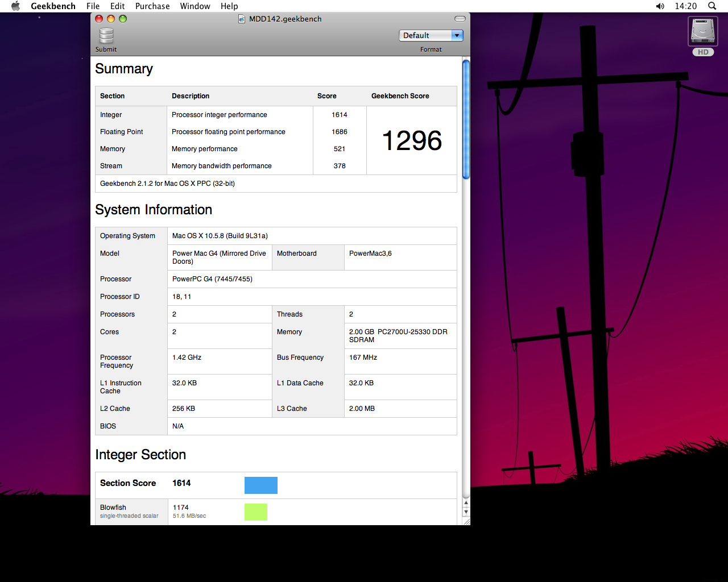This screenshot has width=728, height=582.
Task: Click the Submit database icon in toolbar
Action: [106, 36]
